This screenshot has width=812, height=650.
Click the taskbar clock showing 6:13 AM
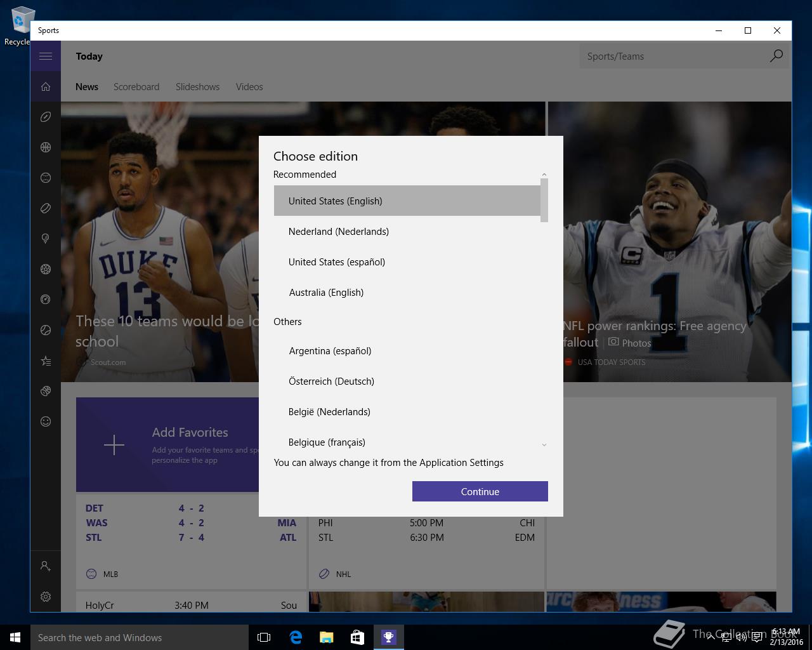pyautogui.click(x=787, y=637)
